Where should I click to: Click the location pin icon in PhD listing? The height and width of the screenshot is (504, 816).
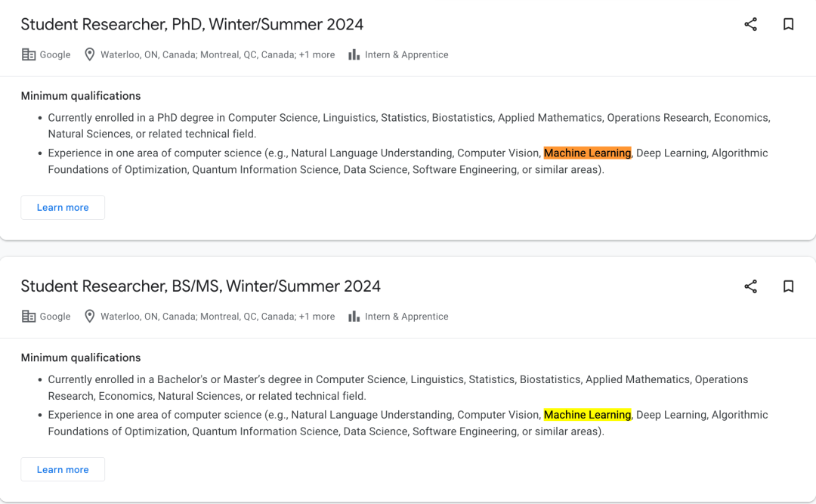point(89,54)
